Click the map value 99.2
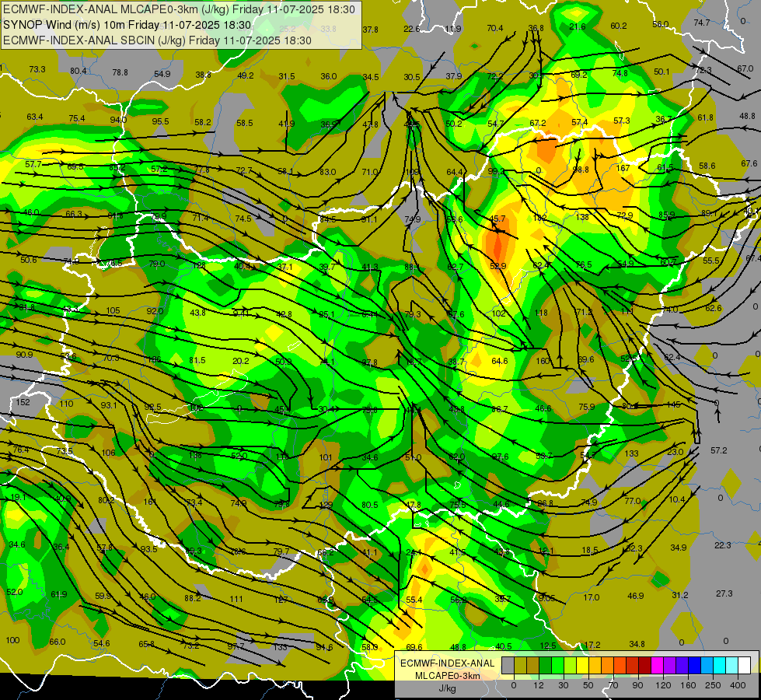The height and width of the screenshot is (700, 761). (496, 171)
